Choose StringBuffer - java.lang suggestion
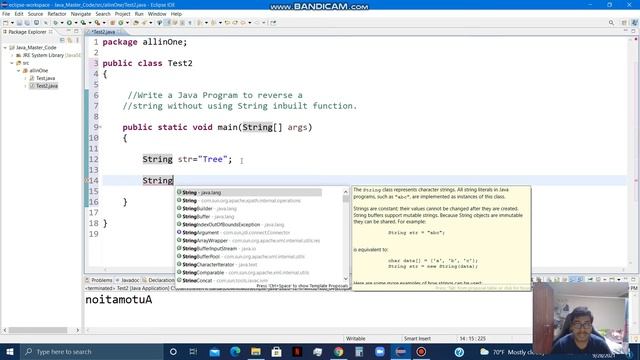 208,216
